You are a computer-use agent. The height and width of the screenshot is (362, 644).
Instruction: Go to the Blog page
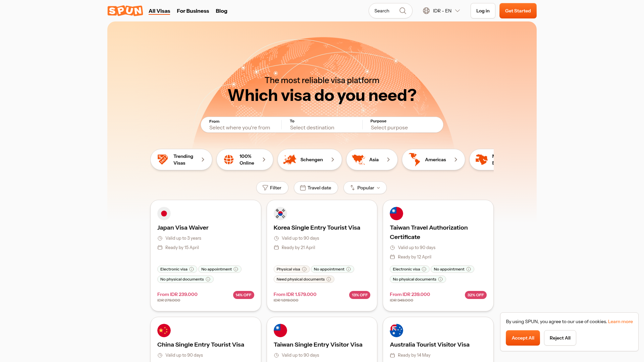(221, 11)
